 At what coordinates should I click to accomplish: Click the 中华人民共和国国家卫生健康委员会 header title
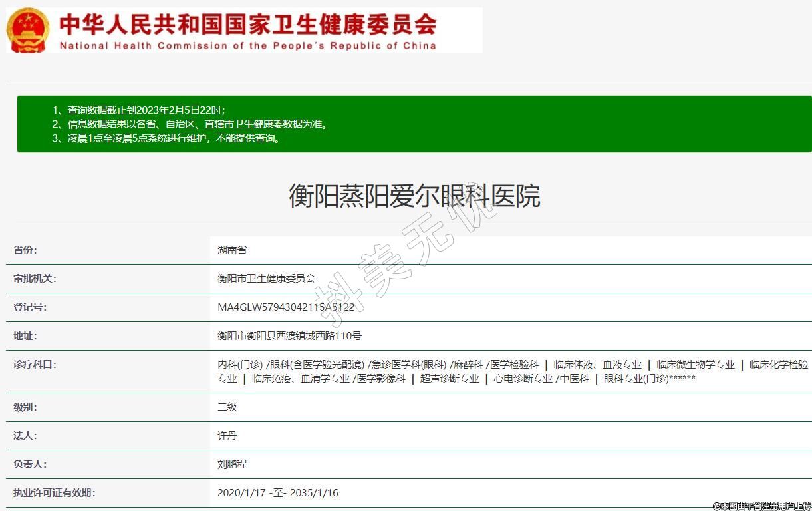[x=247, y=24]
